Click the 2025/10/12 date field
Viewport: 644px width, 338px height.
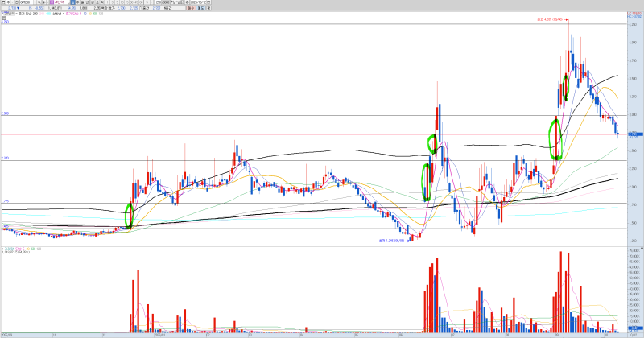click(x=198, y=2)
